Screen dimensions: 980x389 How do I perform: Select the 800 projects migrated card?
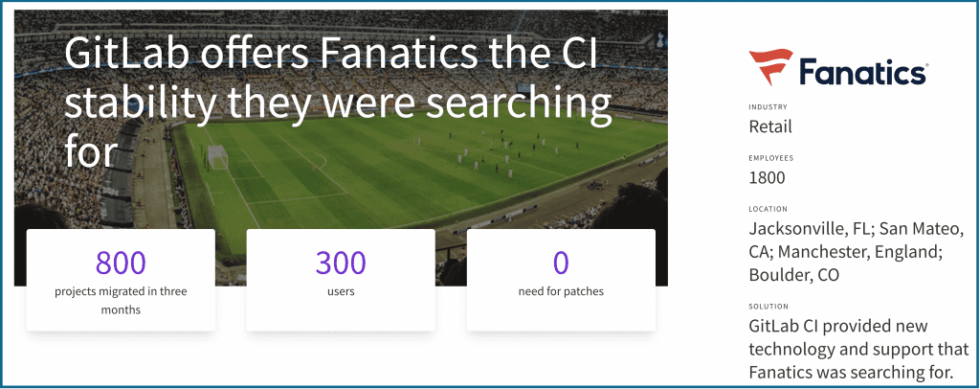(x=121, y=280)
